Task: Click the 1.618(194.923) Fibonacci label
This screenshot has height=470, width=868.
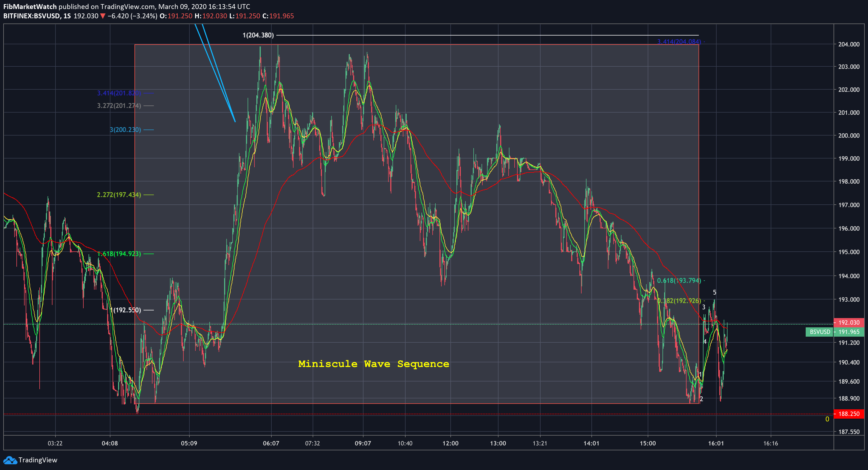Action: click(x=119, y=254)
